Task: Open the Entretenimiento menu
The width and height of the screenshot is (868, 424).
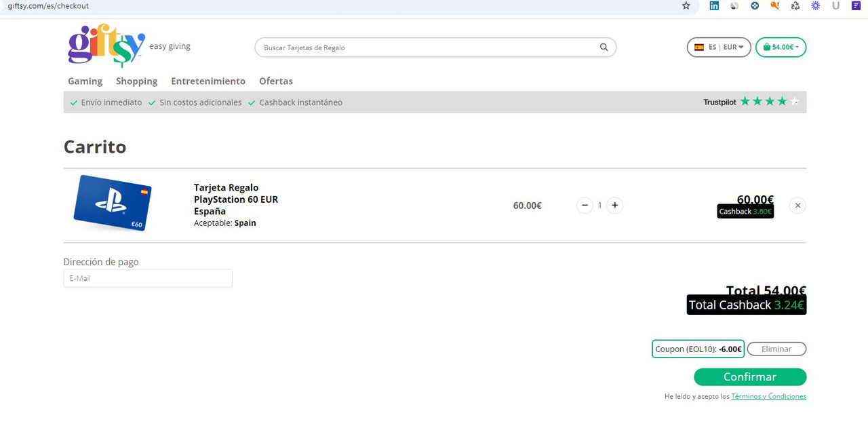Action: [208, 81]
